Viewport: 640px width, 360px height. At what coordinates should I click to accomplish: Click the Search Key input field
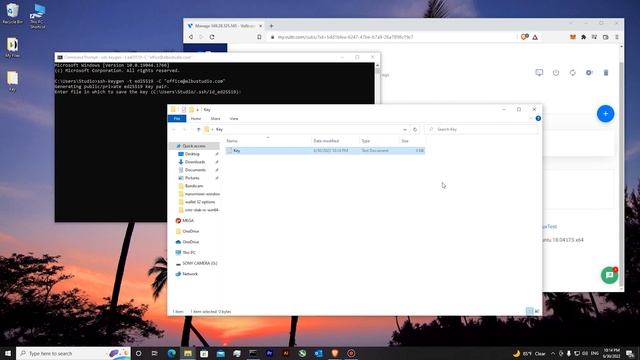pos(482,129)
